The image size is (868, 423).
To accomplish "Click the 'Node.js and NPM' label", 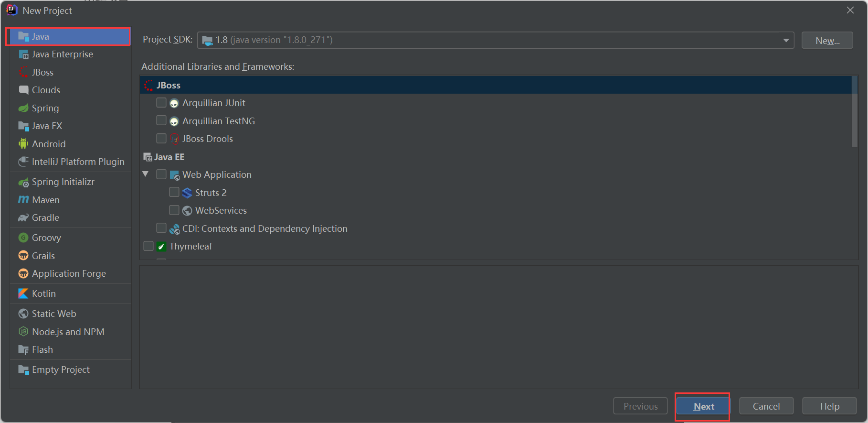I will (x=68, y=332).
